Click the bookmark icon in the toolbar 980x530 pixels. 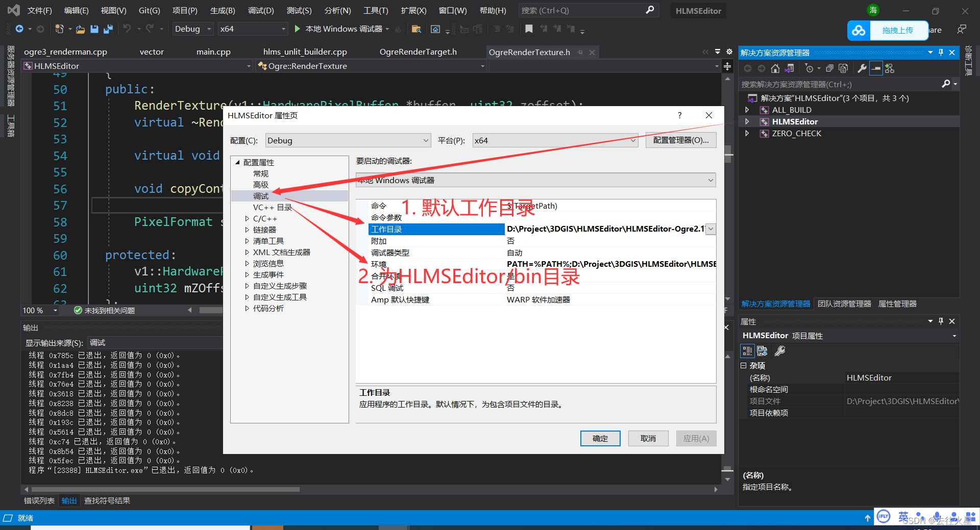click(x=529, y=29)
